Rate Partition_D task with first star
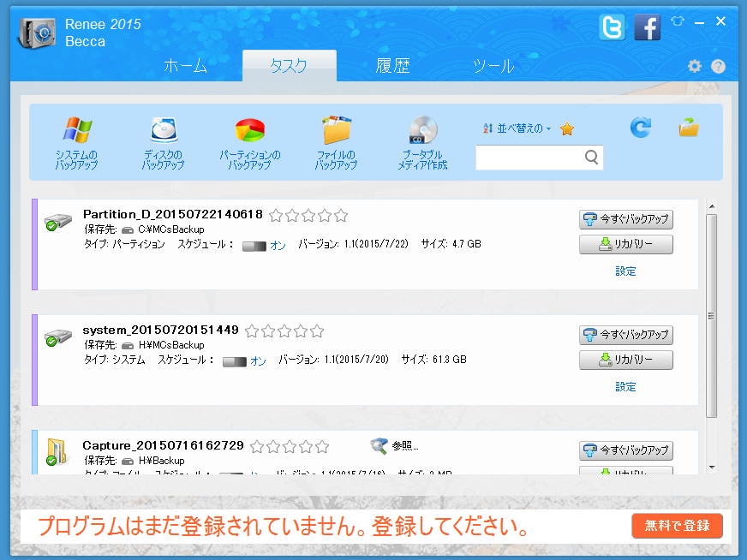The width and height of the screenshot is (747, 560). [276, 216]
